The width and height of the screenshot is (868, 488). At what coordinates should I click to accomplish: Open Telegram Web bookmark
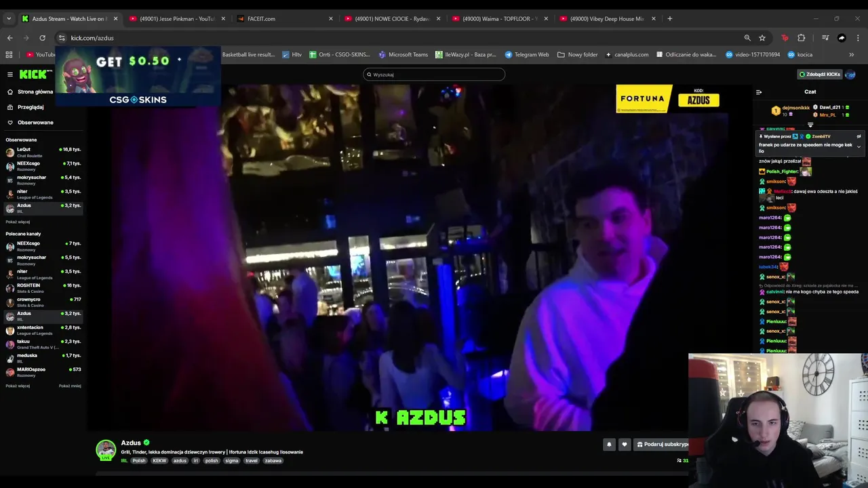[527, 54]
